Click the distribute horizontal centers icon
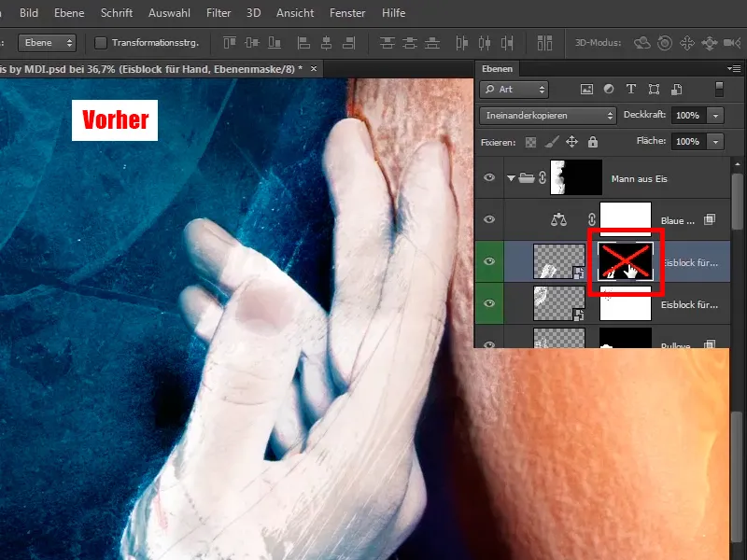The image size is (747, 560). pos(485,43)
